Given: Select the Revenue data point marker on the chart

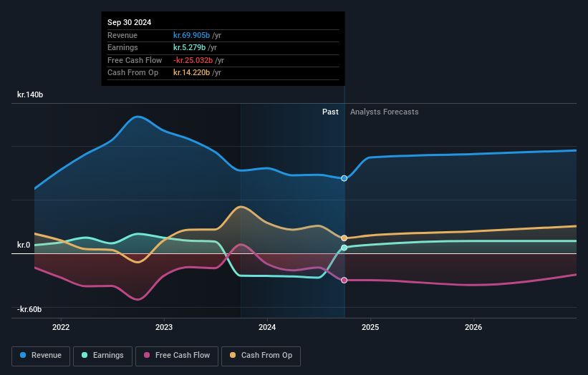Looking at the screenshot, I should pos(344,178).
